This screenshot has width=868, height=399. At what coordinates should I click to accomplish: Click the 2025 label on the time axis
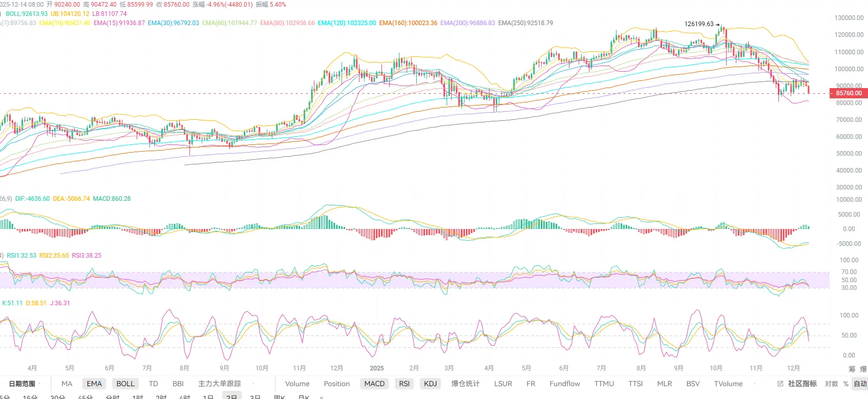[377, 368]
